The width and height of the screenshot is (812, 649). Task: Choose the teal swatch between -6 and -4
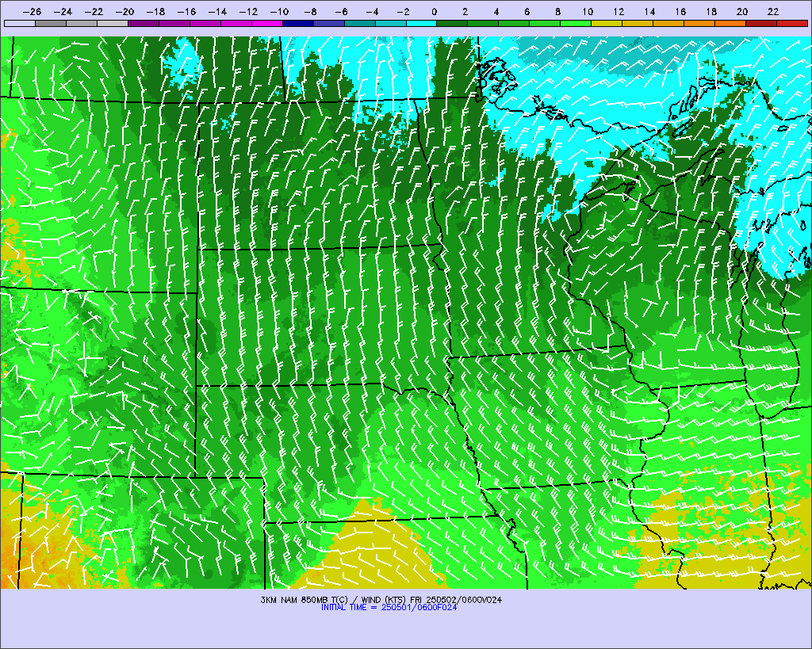click(360, 23)
